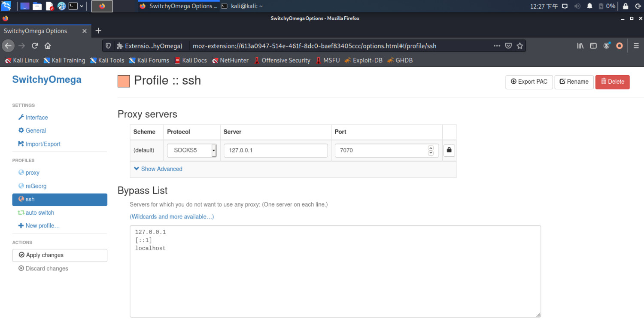Reload the current page
This screenshot has height=322, width=644.
(35, 46)
